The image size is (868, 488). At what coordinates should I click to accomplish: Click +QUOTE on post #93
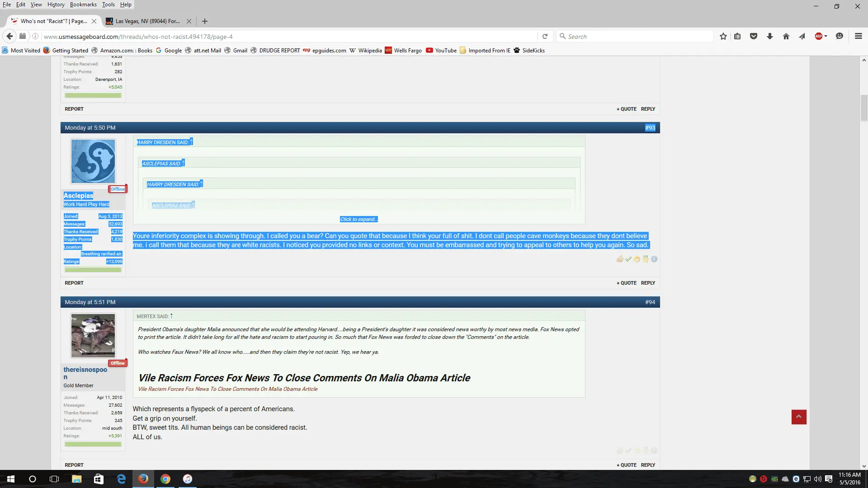coord(627,283)
